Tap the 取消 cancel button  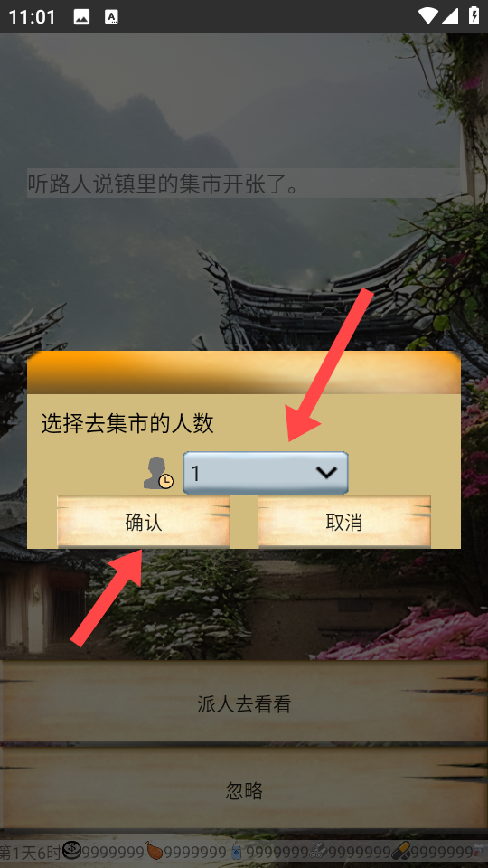[344, 522]
